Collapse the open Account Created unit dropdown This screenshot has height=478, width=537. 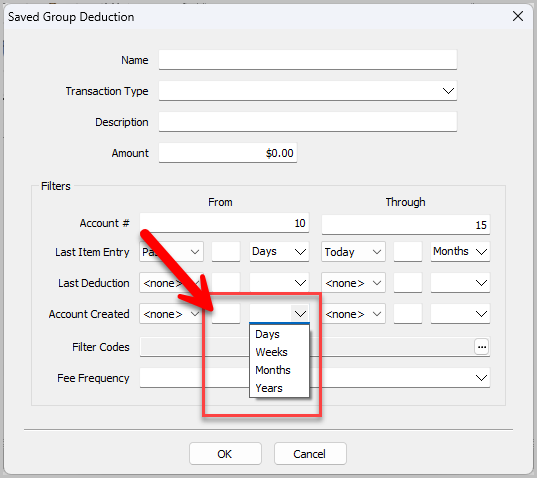pos(300,314)
